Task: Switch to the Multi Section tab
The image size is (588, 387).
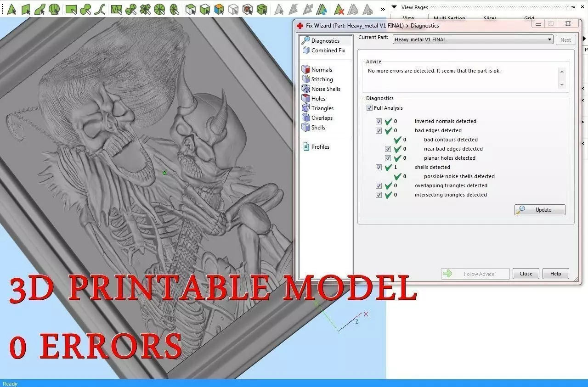Action: tap(449, 18)
